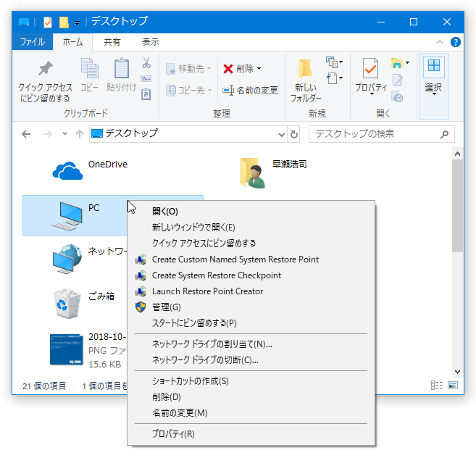
Task: Choose ネットワーク ドライブの割り当て(N)...
Action: point(251,344)
